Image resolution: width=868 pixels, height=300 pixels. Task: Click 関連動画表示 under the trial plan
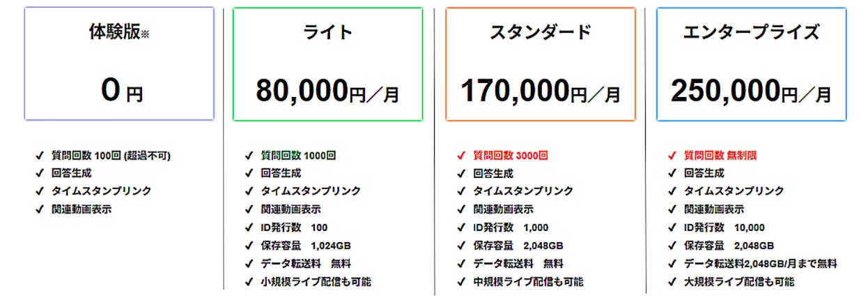coord(81,209)
